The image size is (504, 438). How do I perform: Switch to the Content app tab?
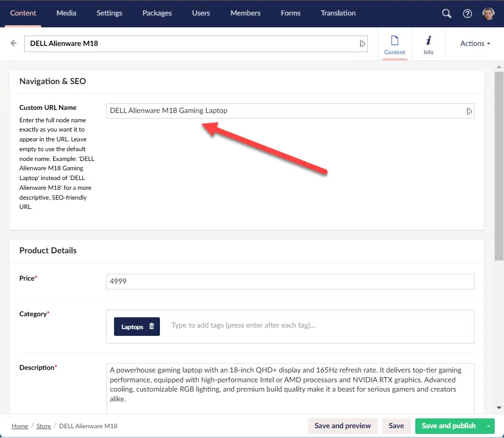tap(395, 44)
